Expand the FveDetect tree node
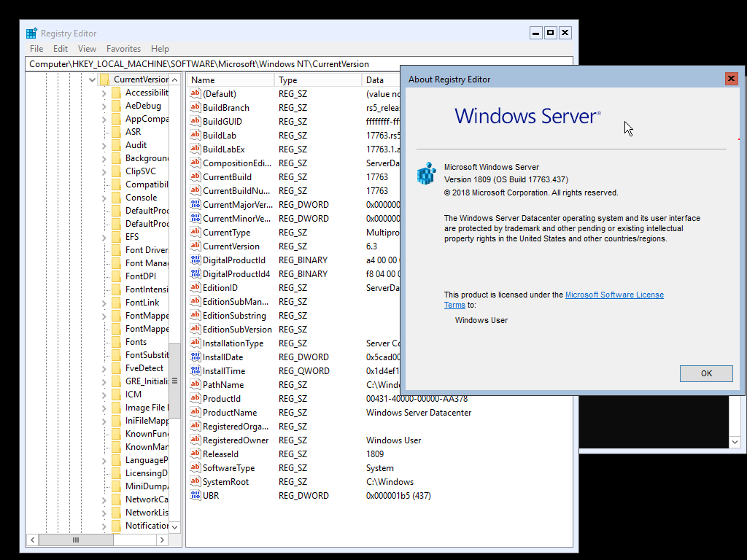This screenshot has width=747, height=560. pyautogui.click(x=104, y=368)
